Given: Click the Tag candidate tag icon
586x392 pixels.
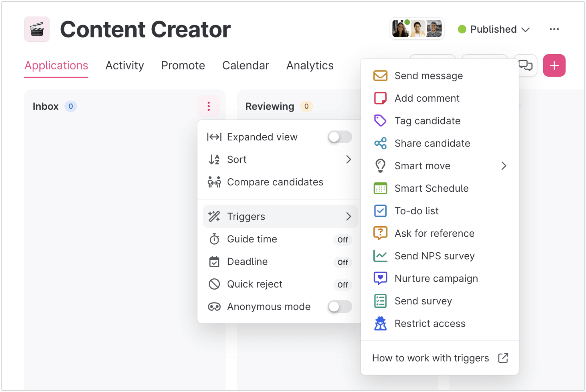Looking at the screenshot, I should click(380, 121).
